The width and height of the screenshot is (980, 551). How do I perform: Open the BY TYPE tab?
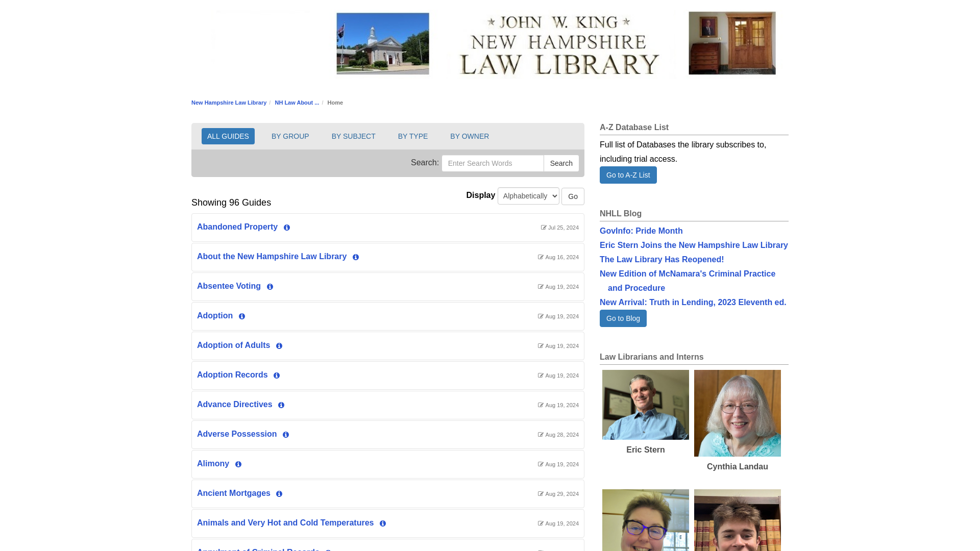[x=413, y=136]
